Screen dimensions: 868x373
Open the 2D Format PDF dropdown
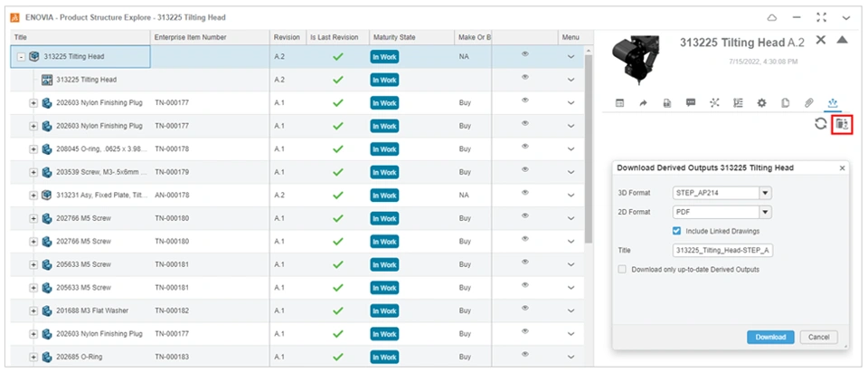[765, 212]
